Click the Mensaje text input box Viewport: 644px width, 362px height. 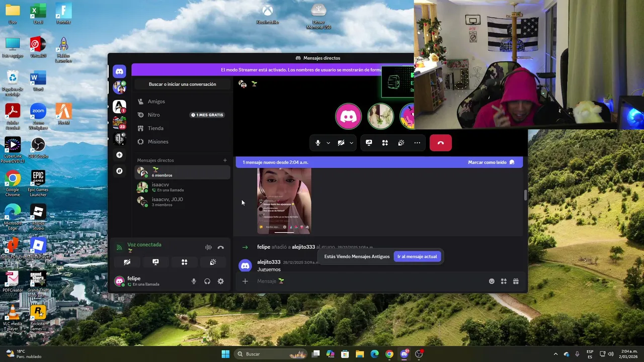coord(370,281)
